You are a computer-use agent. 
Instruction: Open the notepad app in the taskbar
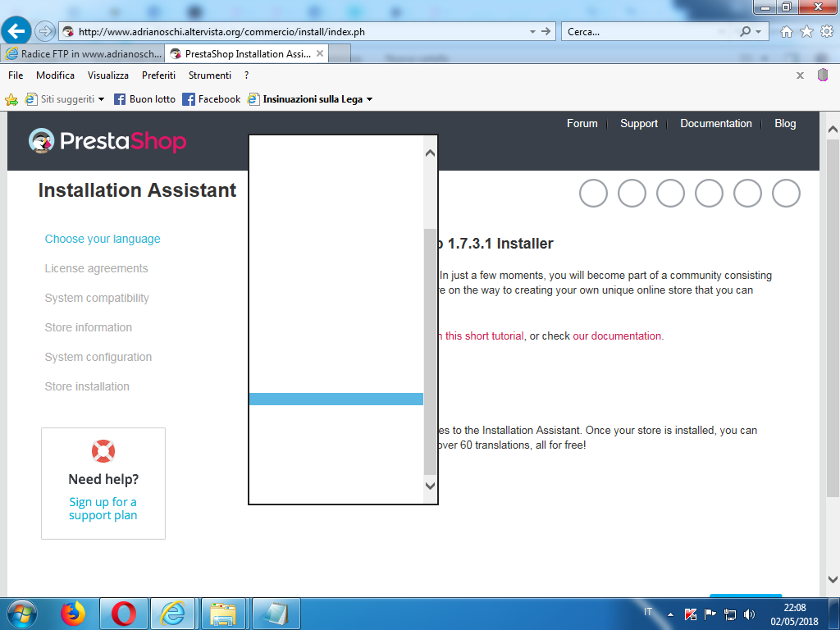[x=276, y=614]
